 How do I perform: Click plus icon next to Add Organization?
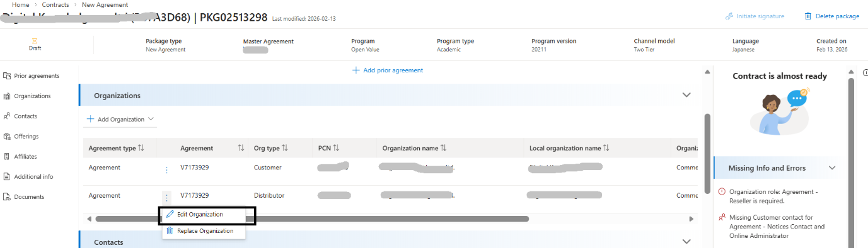click(x=90, y=119)
